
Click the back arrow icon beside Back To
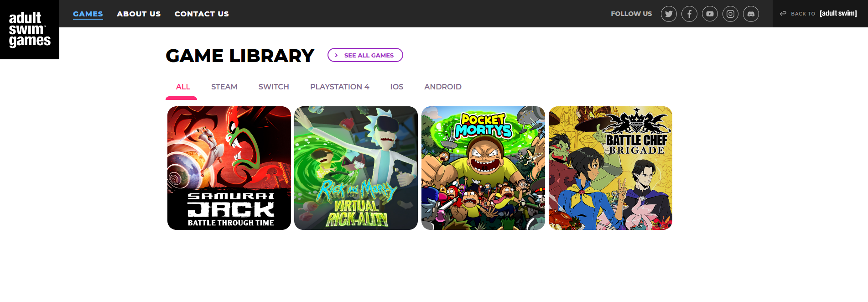coord(783,14)
